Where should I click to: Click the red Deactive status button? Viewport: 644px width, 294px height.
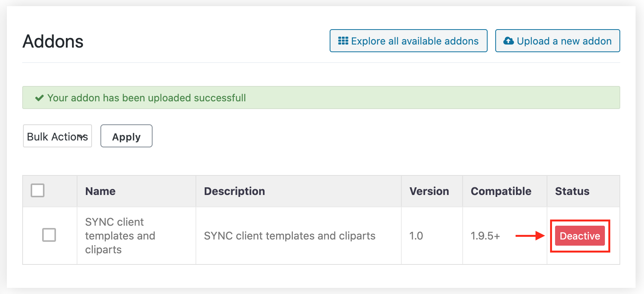(x=580, y=236)
